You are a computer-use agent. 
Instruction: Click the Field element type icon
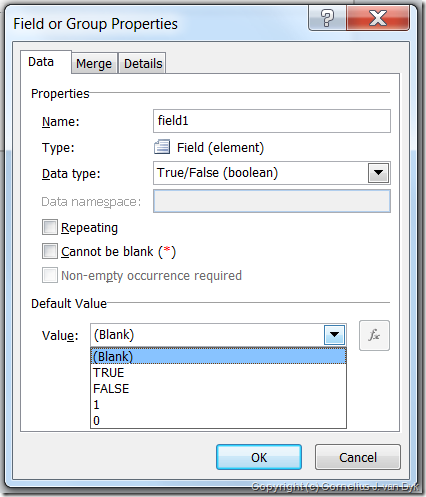click(162, 147)
